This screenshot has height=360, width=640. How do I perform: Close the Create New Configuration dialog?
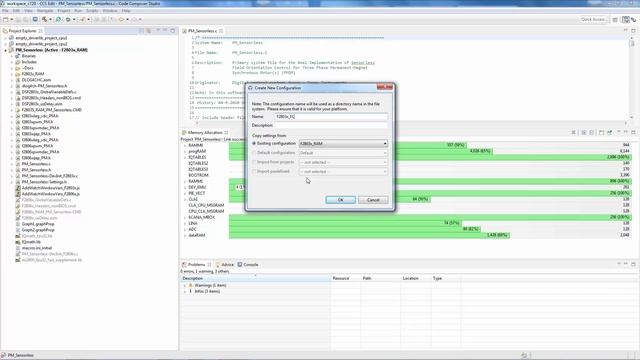click(x=385, y=87)
